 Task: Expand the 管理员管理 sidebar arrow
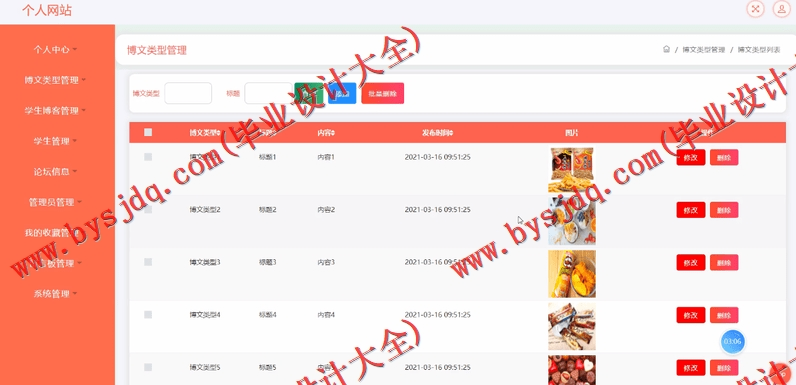79,202
